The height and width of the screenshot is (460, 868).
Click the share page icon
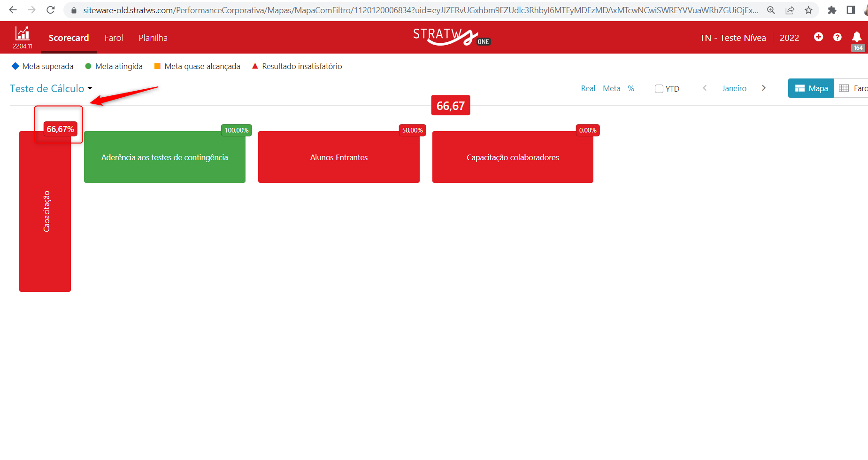[x=790, y=10]
